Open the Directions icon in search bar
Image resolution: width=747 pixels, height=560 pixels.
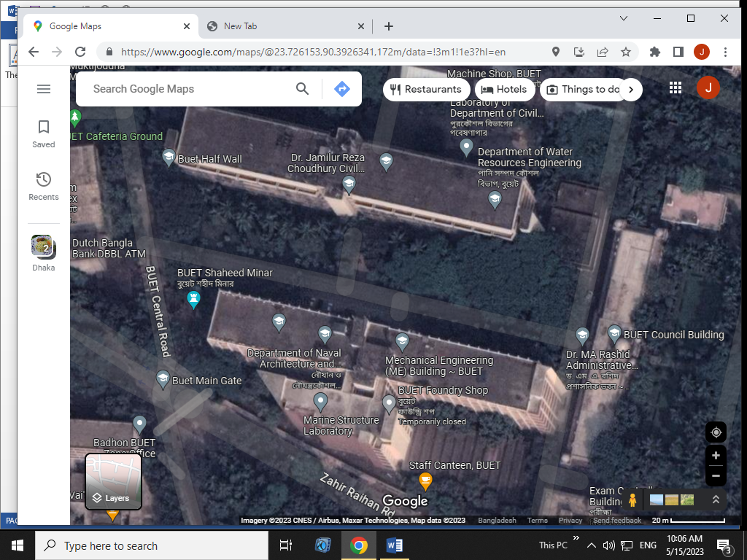(x=341, y=88)
